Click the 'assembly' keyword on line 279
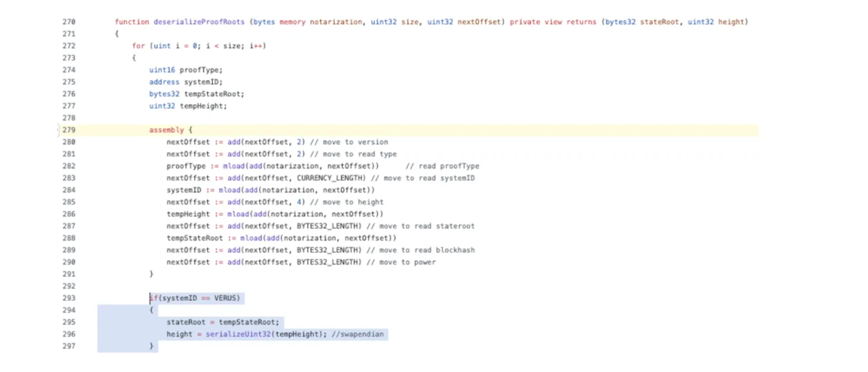The width and height of the screenshot is (868, 372). (167, 130)
